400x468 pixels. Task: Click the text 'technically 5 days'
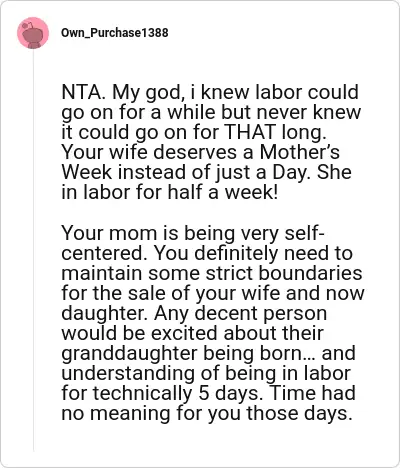pos(175,394)
